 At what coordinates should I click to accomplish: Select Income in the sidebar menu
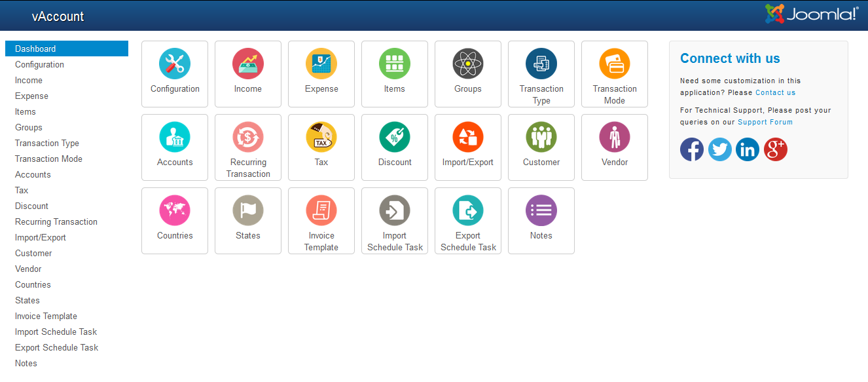[67, 80]
